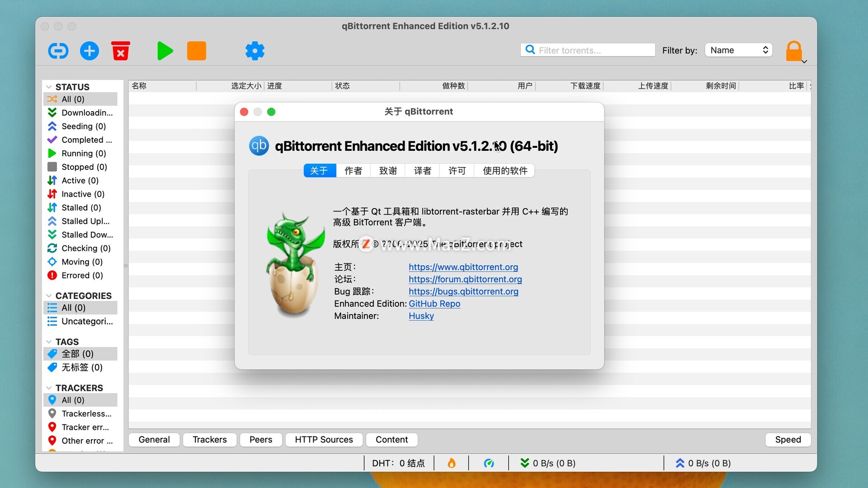Image resolution: width=868 pixels, height=488 pixels.
Task: Select All (0) under CATEGORIES
Action: point(80,308)
